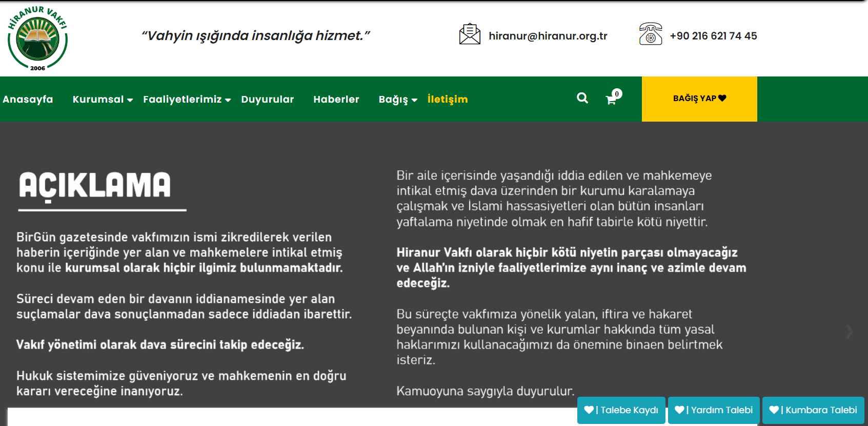Open the shopping cart icon
868x426 pixels.
coord(611,100)
